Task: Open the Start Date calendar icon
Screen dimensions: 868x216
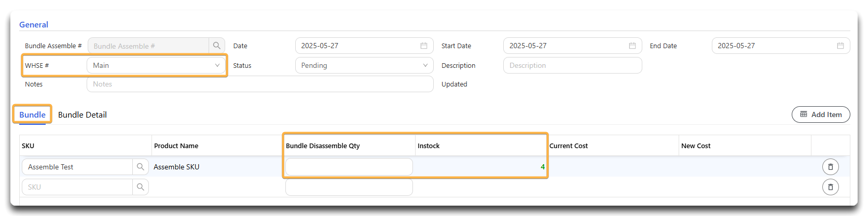Action: [632, 46]
